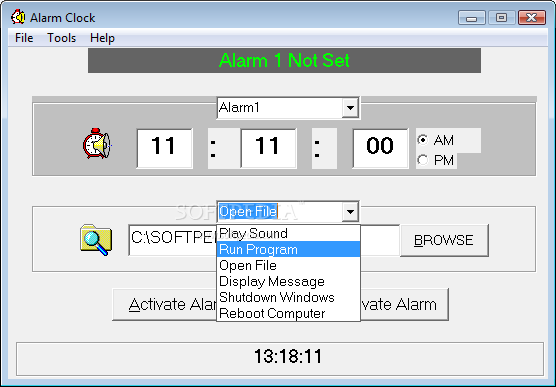Click the folder magnifier search icon
Viewport: 556px width, 387px height.
96,239
